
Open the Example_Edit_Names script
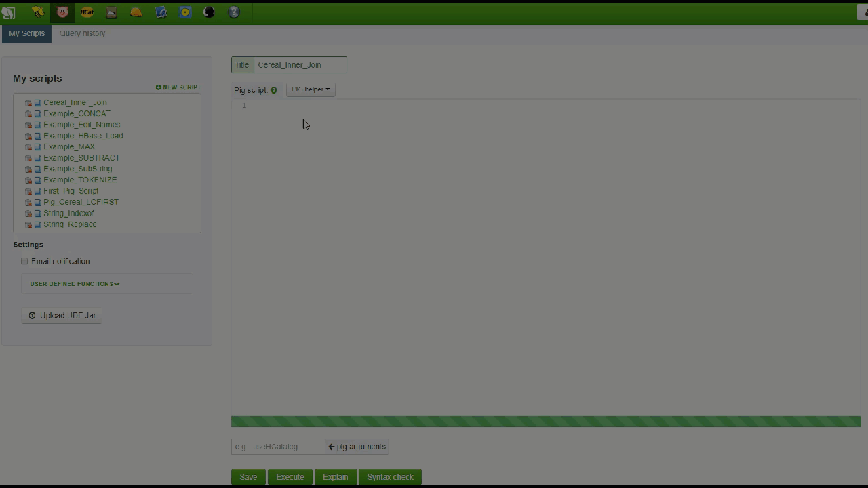pyautogui.click(x=82, y=125)
